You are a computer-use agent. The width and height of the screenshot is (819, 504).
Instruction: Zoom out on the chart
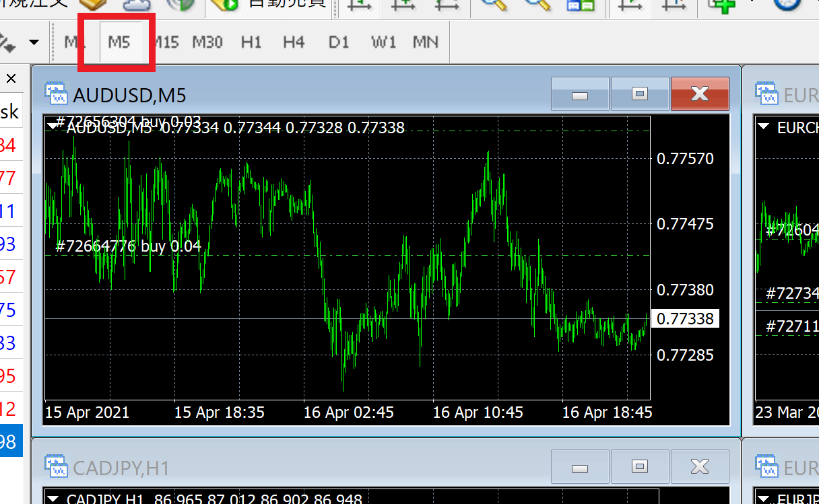pyautogui.click(x=537, y=4)
